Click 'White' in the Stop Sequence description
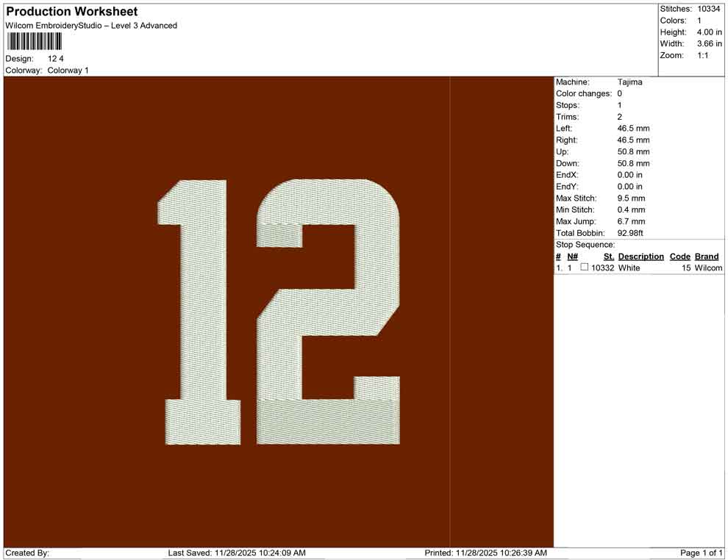The image size is (728, 560). click(628, 268)
